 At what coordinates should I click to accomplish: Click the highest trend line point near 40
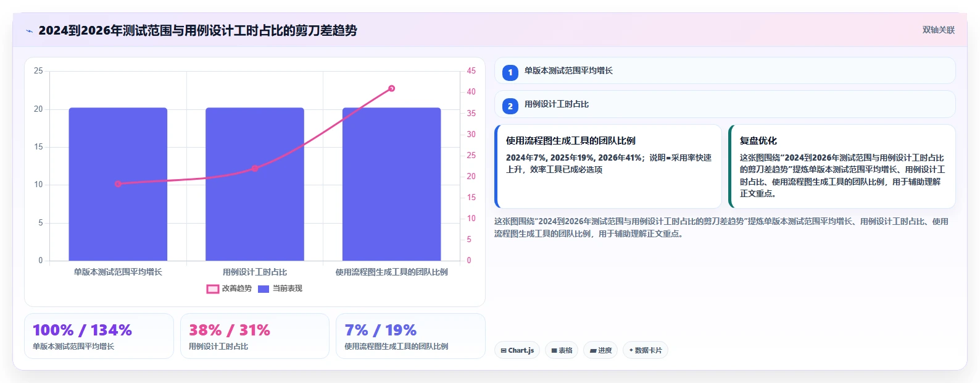tap(392, 88)
